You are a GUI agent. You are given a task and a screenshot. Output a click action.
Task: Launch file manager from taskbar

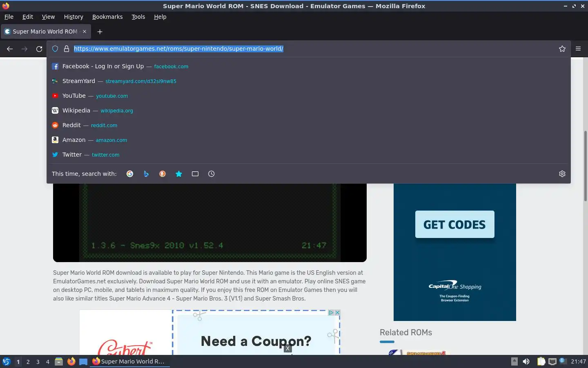point(59,361)
